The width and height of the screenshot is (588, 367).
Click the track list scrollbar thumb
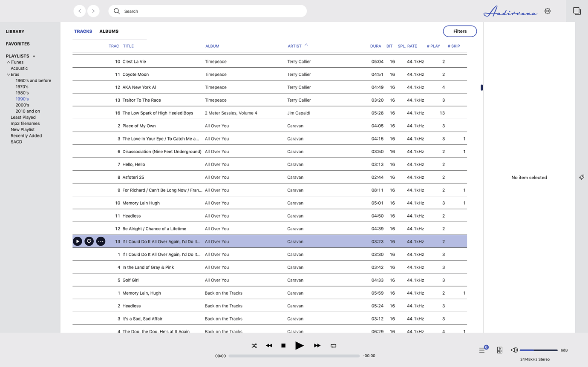pos(482,88)
